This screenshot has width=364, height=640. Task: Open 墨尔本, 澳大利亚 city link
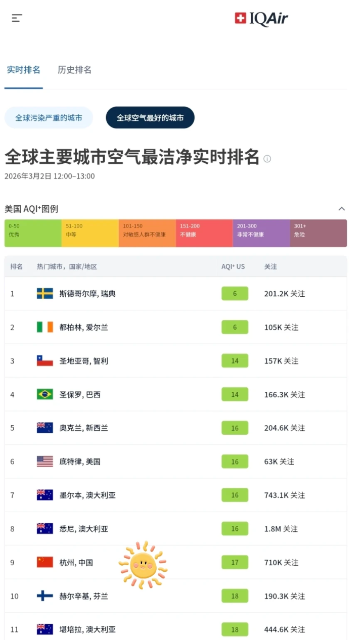[87, 495]
